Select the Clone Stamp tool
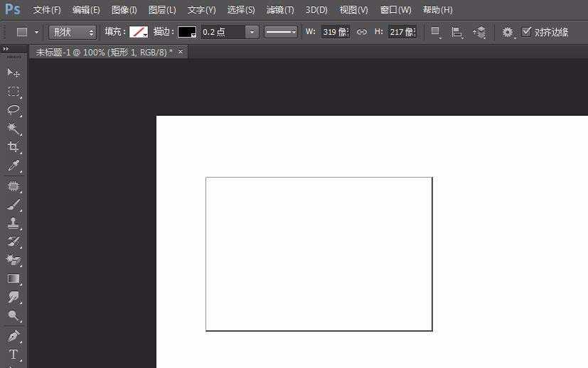 pyautogui.click(x=13, y=223)
